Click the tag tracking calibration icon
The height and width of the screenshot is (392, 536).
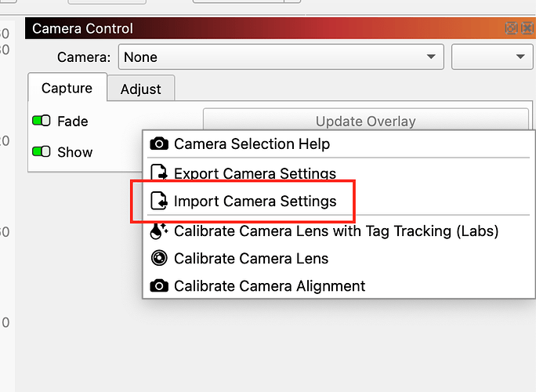tap(159, 231)
